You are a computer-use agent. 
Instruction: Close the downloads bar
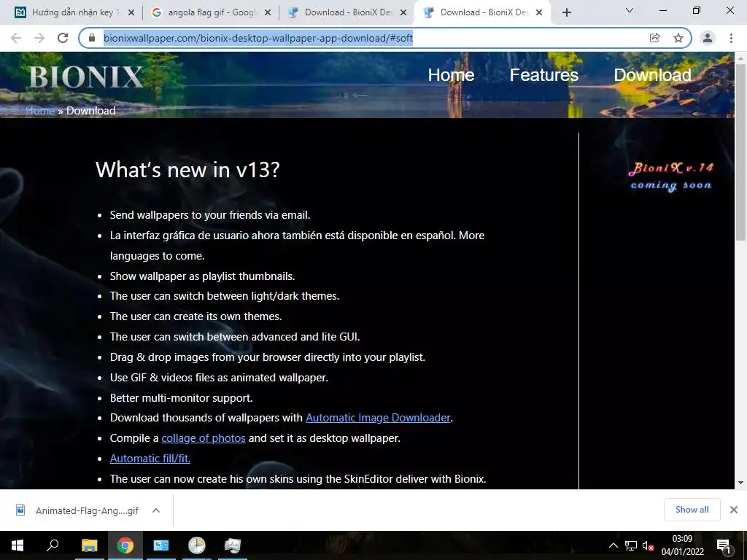[734, 510]
